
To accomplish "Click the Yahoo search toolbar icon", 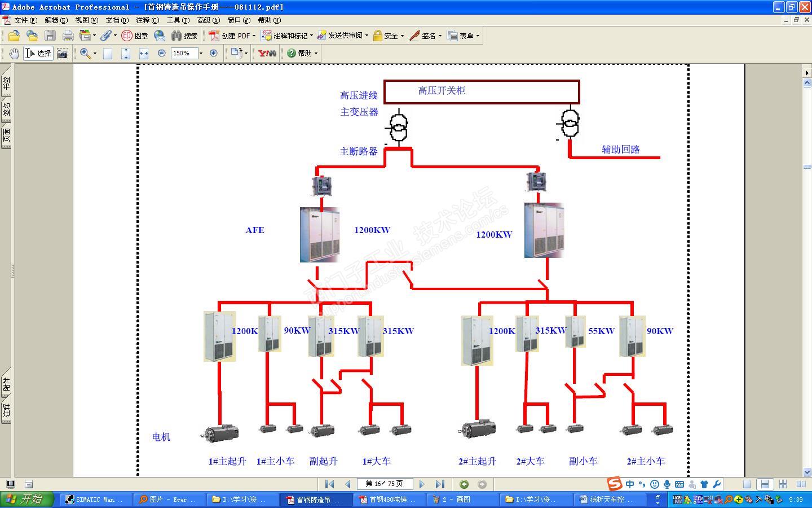I will [x=267, y=53].
